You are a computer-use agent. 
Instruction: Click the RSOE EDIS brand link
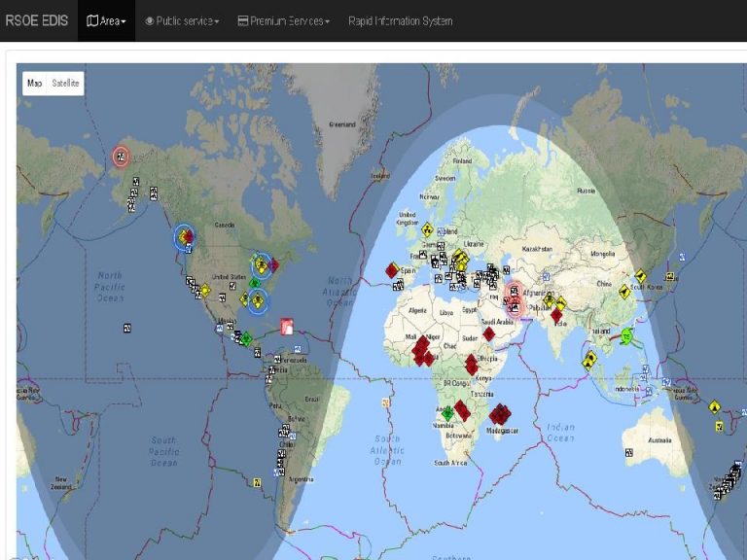[x=37, y=20]
